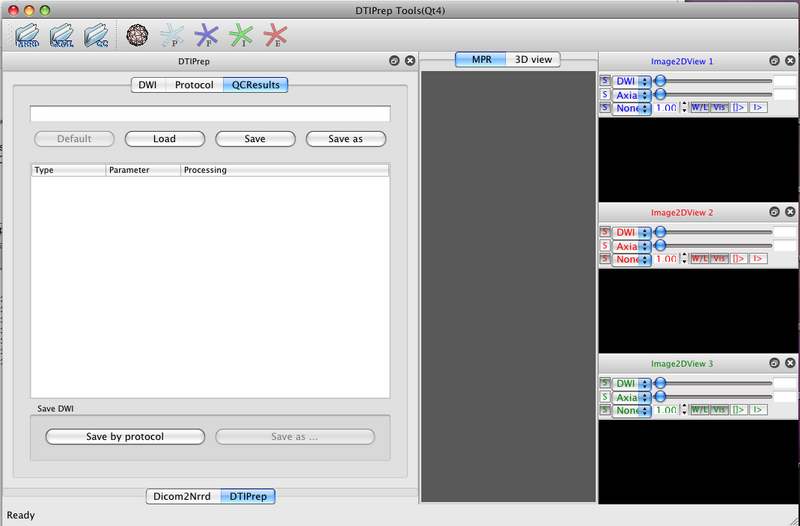Viewport: 800px width, 526px height.
Task: Toggle Vis button in Image2DView 3
Action: click(x=719, y=410)
